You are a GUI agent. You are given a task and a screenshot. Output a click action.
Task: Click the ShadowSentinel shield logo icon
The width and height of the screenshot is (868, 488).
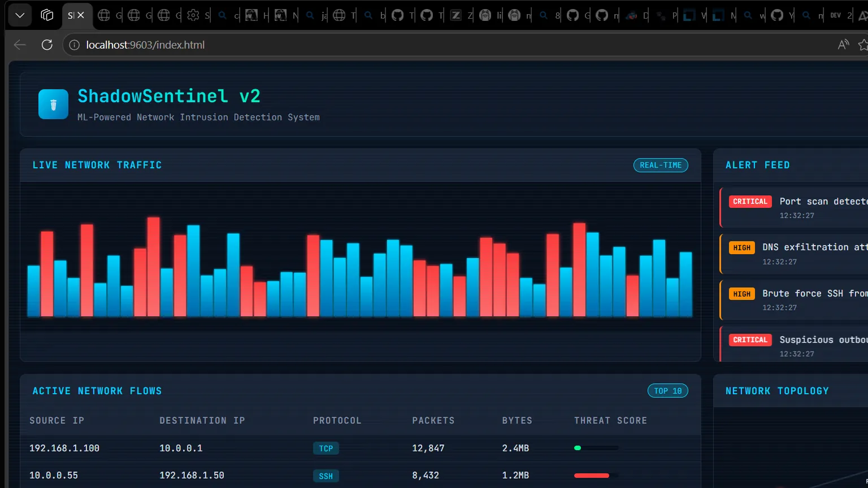(x=53, y=104)
